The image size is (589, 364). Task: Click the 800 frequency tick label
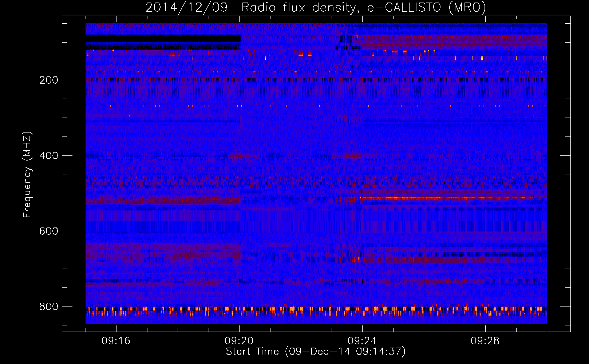(49, 307)
